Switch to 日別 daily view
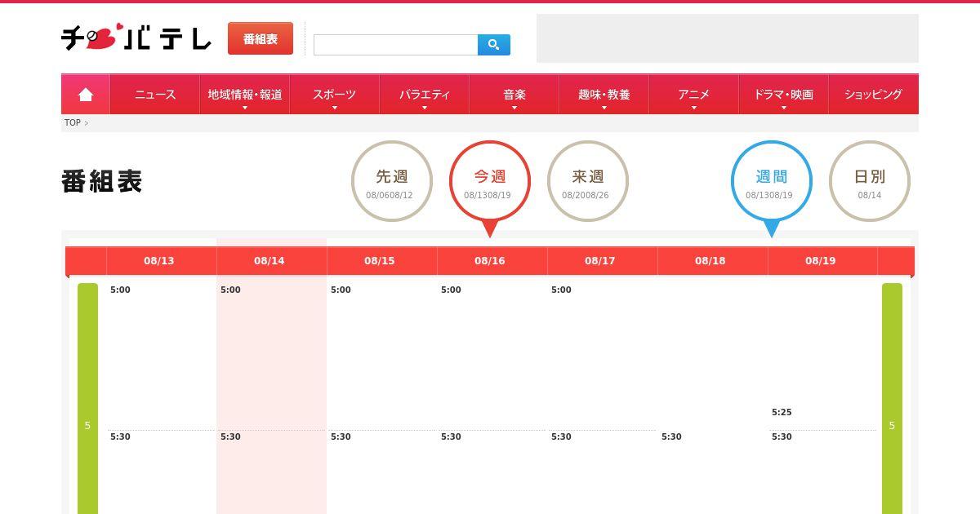 (870, 181)
